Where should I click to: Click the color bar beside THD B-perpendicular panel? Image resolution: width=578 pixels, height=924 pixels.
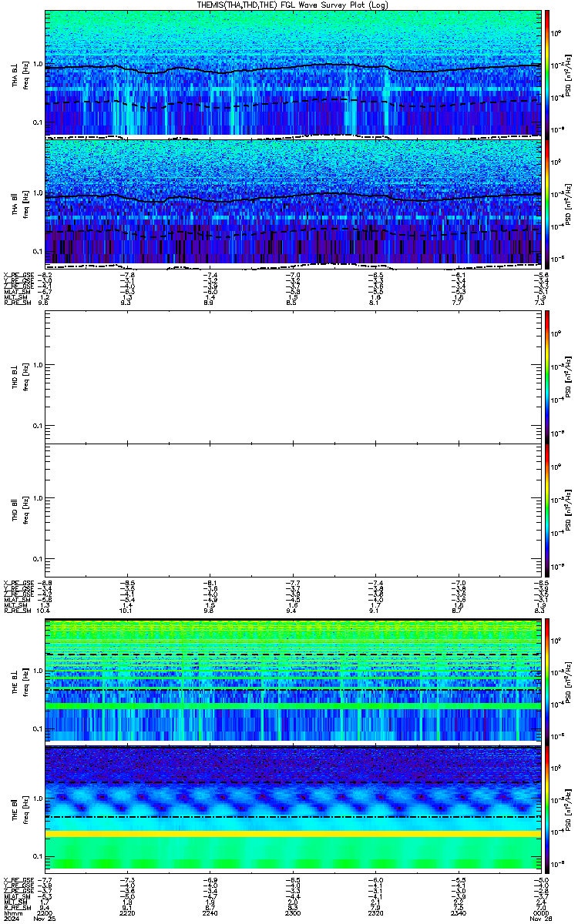click(547, 377)
